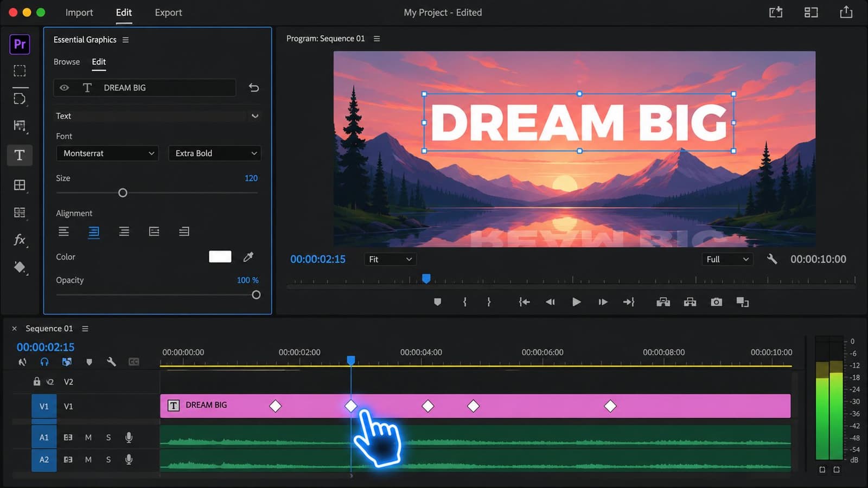This screenshot has width=868, height=488.
Task: Toggle the V2 track lock
Action: pyautogui.click(x=37, y=382)
